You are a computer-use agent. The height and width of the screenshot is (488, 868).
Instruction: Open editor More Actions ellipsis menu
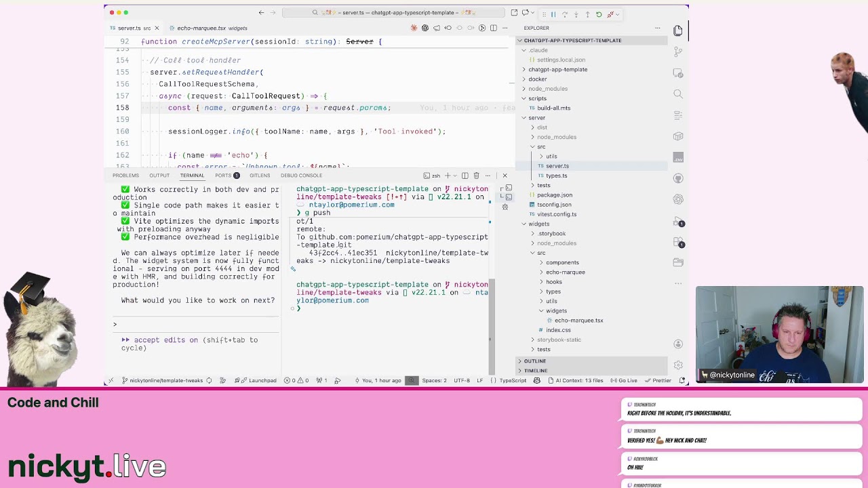point(505,28)
